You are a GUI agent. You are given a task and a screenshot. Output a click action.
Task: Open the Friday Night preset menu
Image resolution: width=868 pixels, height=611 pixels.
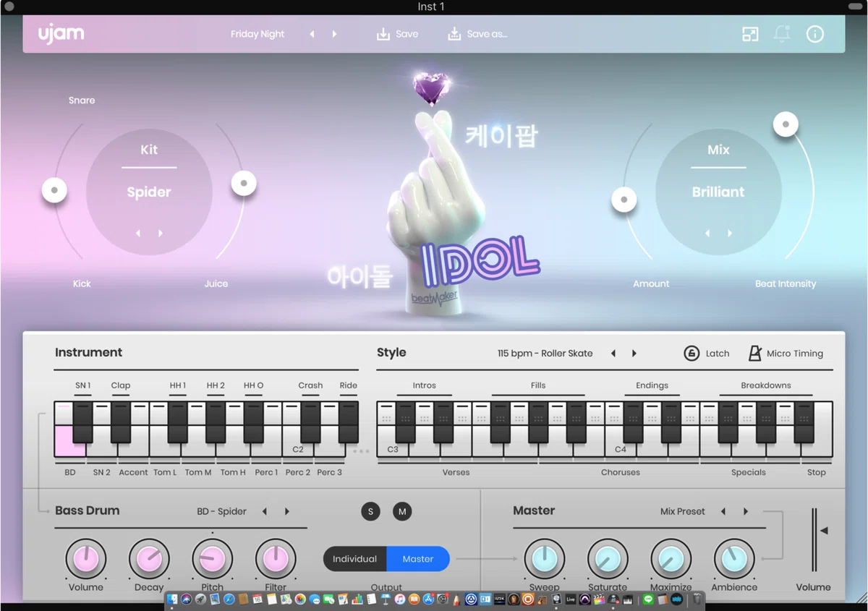click(258, 34)
